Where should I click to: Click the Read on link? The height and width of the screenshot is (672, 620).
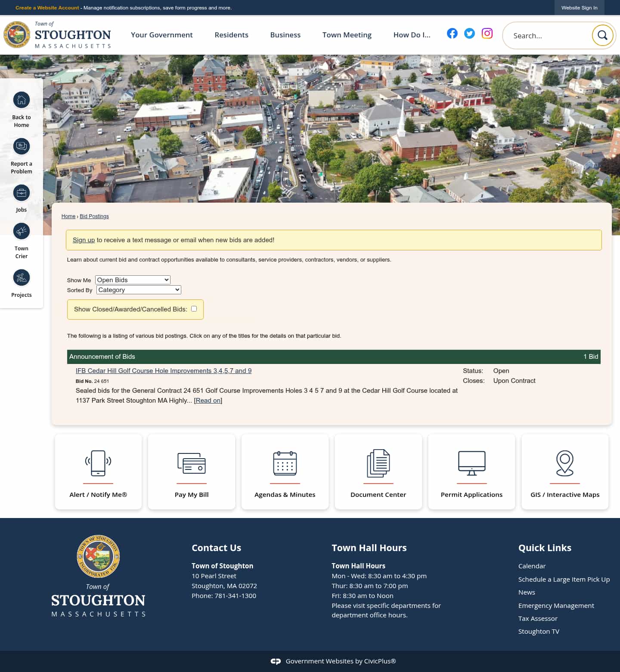coord(208,401)
